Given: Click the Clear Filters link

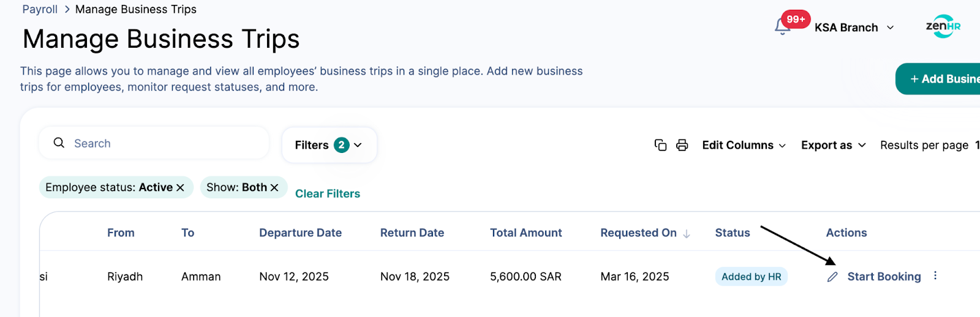Looking at the screenshot, I should pos(328,193).
